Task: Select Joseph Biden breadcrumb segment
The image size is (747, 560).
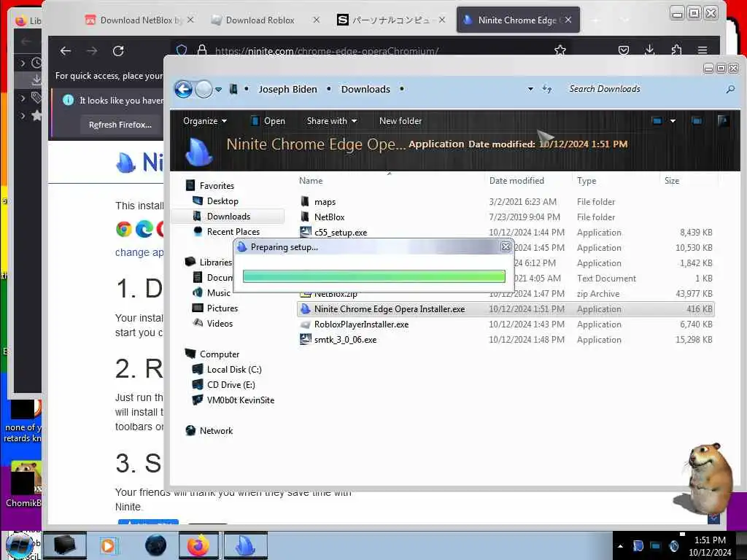Action: 287,89
